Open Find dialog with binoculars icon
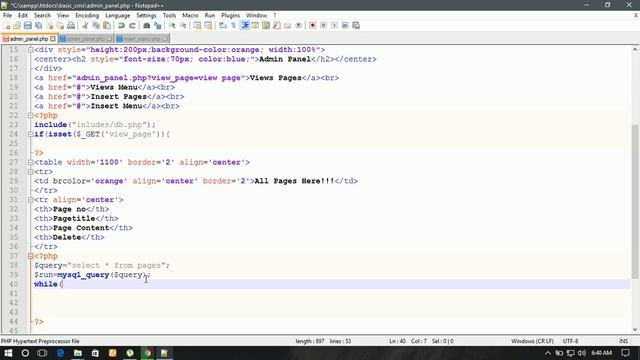Viewport: 640px width, 360px height. click(147, 26)
